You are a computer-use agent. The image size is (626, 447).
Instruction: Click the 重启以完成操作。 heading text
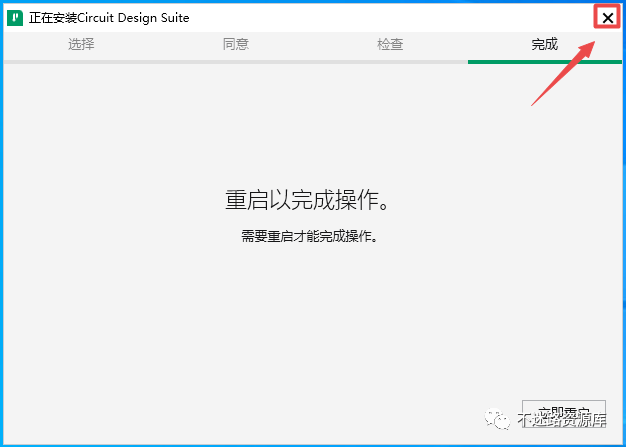(307, 200)
